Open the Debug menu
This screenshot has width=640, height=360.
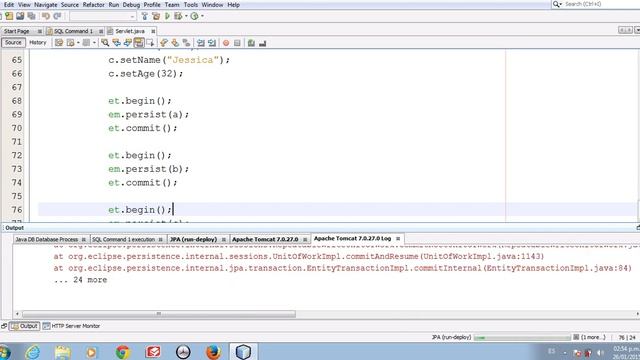tap(131, 5)
